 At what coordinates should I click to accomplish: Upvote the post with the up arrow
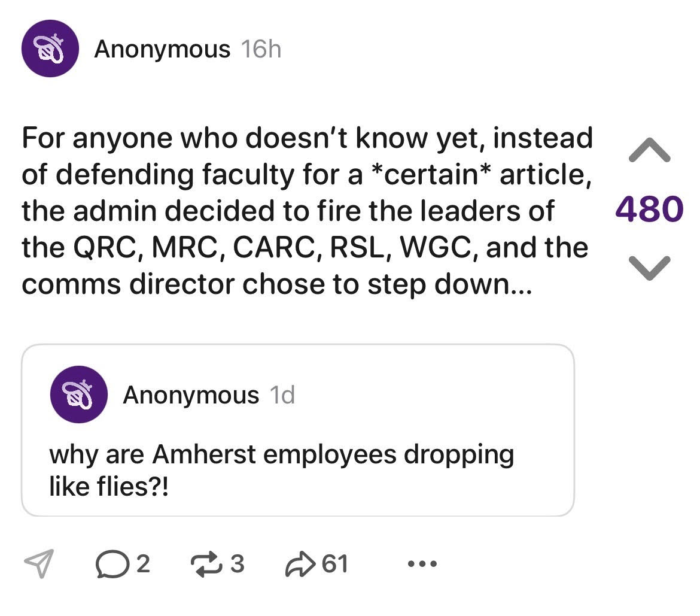click(x=649, y=150)
